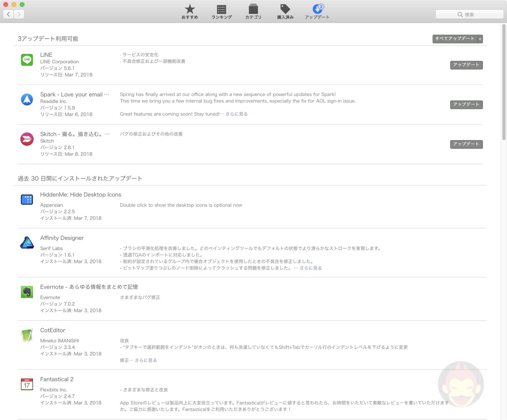
Task: Click the vertical scrollbar thumb
Action: 504,82
